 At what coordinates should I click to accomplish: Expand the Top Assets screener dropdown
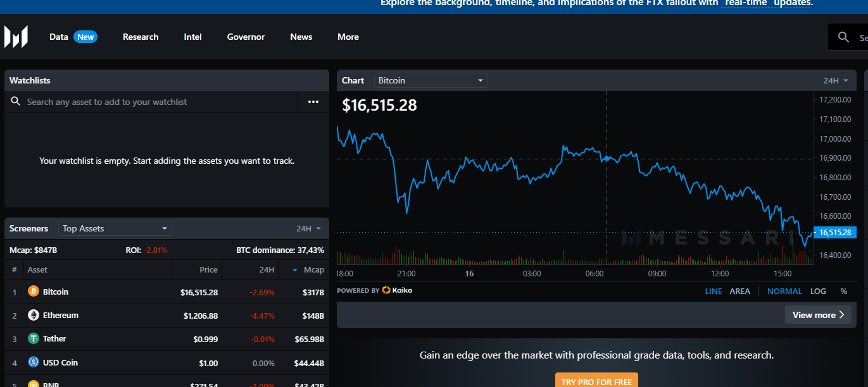click(115, 228)
